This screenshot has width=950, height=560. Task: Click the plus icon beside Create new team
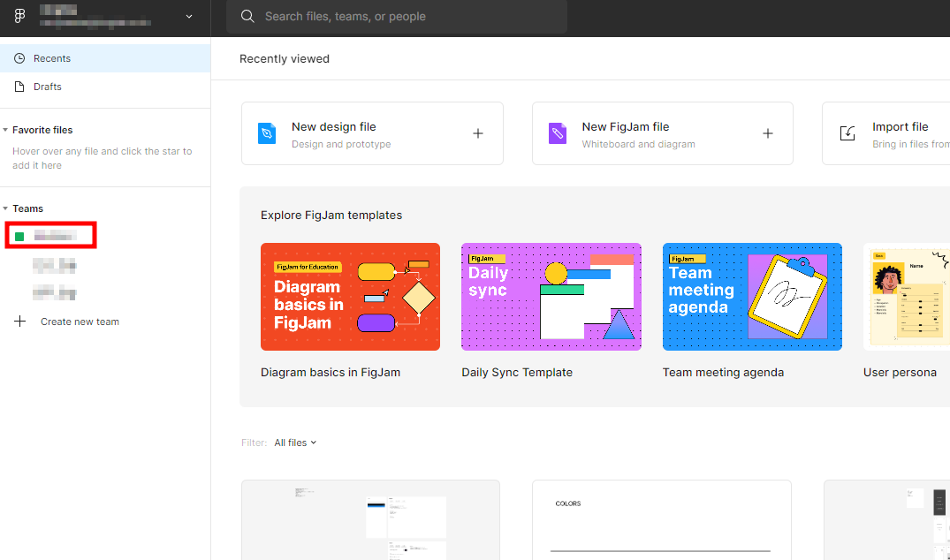[x=20, y=322]
